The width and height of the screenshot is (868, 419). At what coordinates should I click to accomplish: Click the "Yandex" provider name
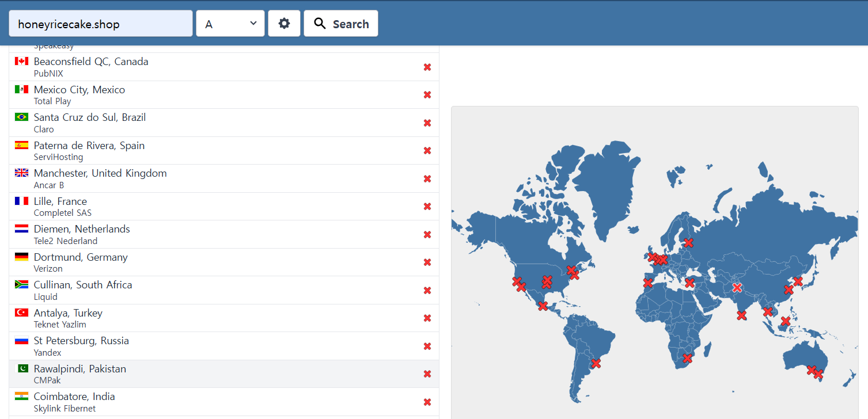pos(47,353)
